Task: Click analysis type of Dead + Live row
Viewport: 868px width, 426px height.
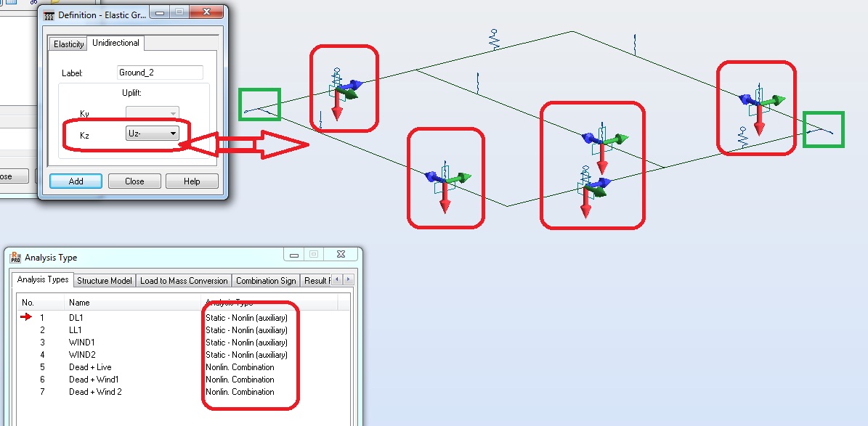Action: click(240, 366)
